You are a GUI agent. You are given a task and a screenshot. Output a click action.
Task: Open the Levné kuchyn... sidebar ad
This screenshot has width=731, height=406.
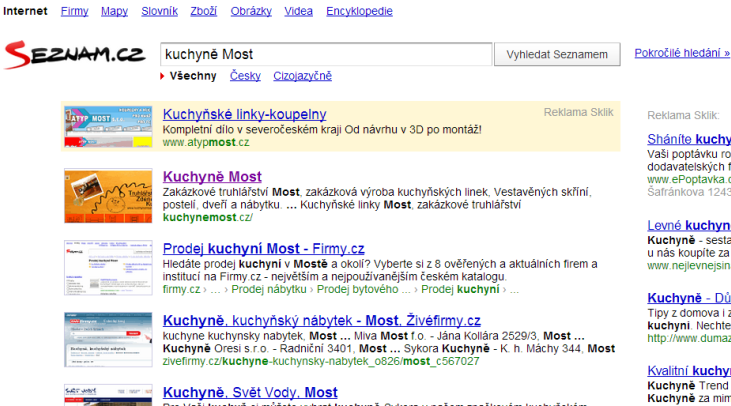point(689,225)
